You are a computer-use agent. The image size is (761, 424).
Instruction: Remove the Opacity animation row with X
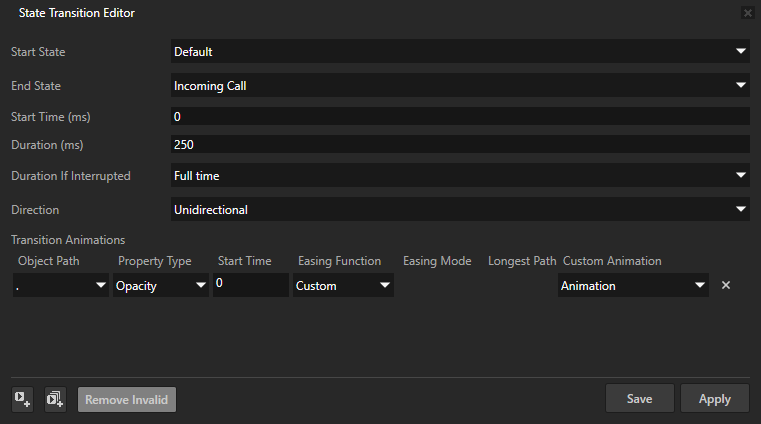pos(726,285)
